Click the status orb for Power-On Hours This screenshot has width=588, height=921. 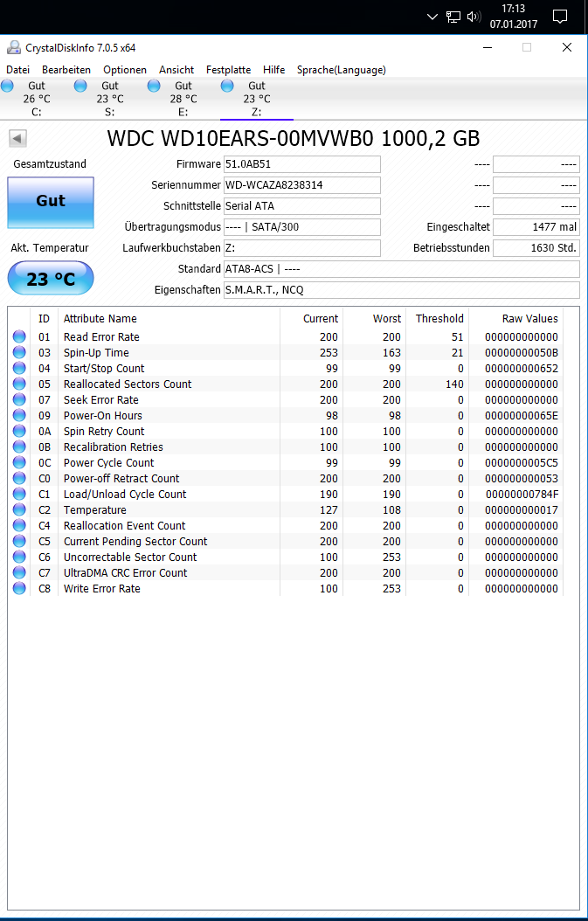click(19, 415)
